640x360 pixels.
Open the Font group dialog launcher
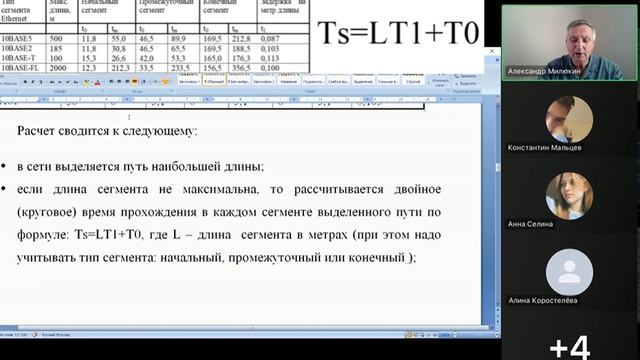click(x=102, y=90)
